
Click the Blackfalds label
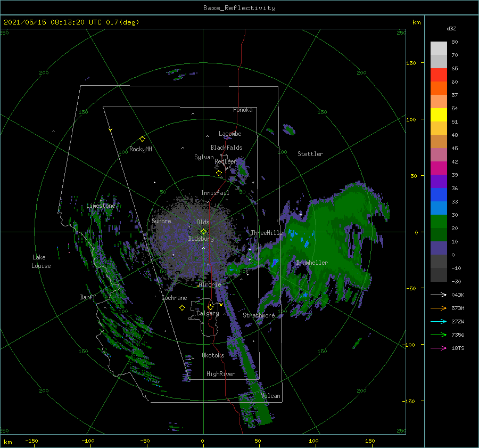(x=226, y=148)
